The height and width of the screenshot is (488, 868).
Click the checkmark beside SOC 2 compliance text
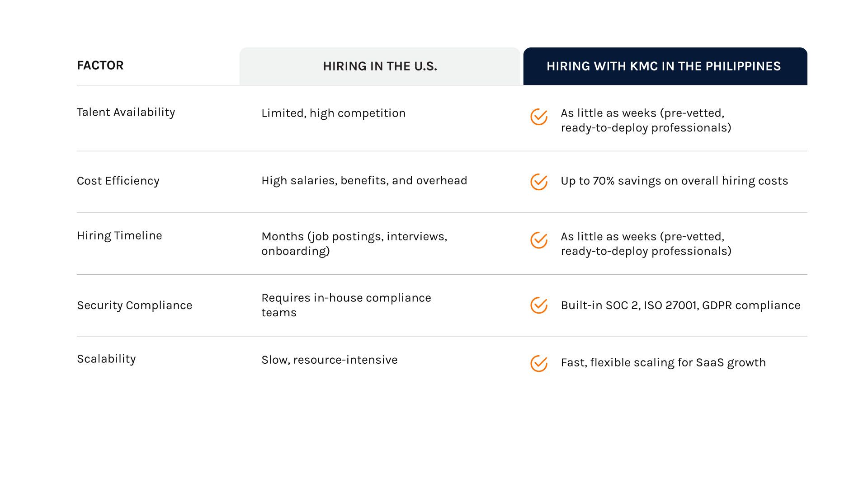(x=538, y=305)
